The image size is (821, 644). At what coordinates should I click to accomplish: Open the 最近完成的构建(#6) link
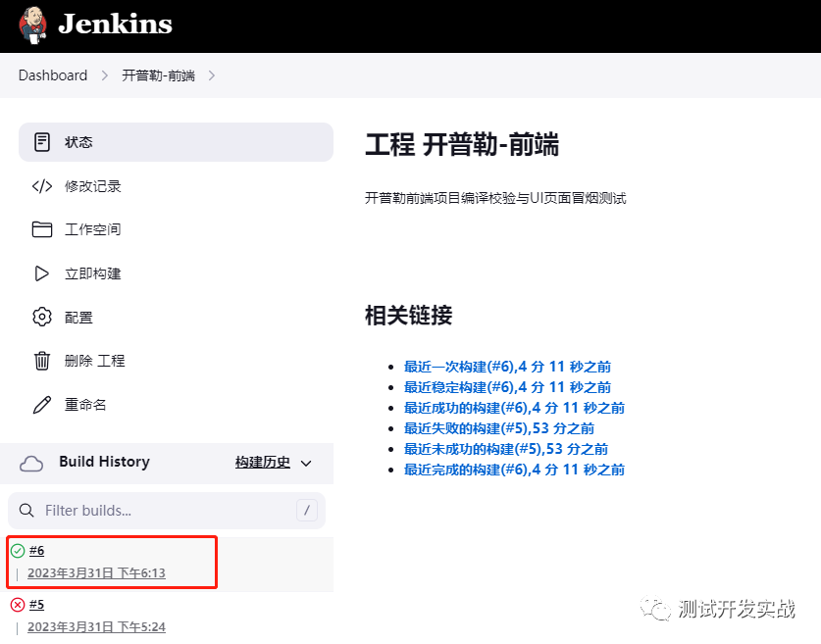point(514,470)
